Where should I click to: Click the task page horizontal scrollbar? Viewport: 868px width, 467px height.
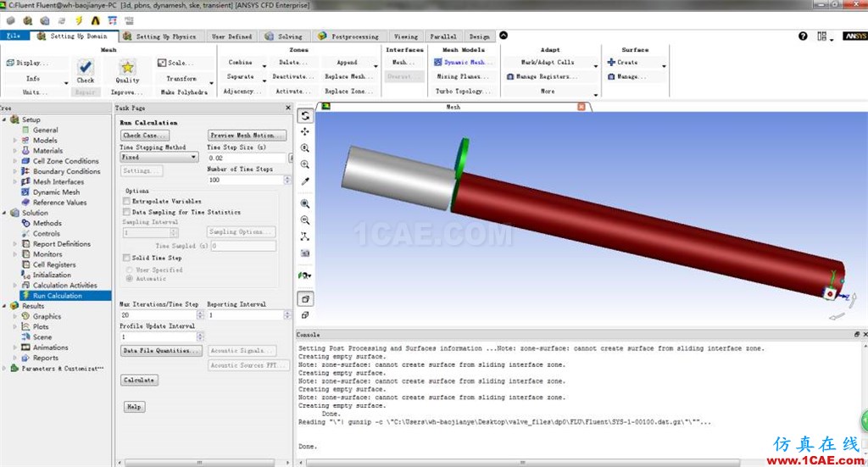pos(199,463)
